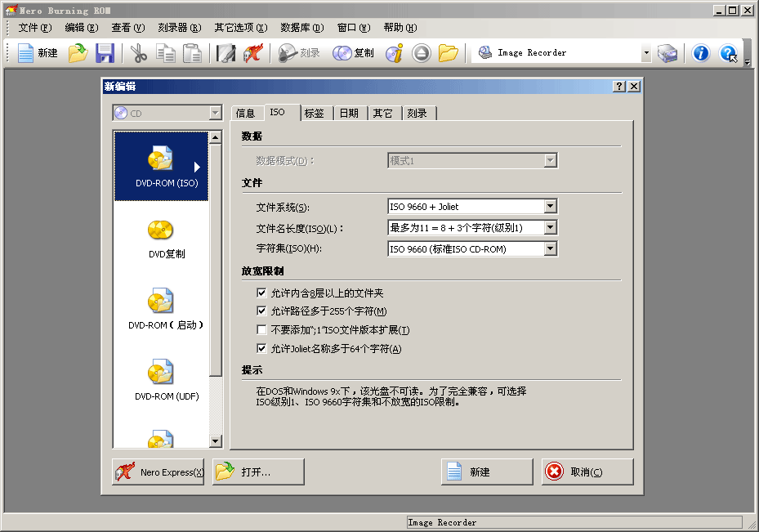Show disc info icon
The image size is (759, 532).
(x=395, y=53)
